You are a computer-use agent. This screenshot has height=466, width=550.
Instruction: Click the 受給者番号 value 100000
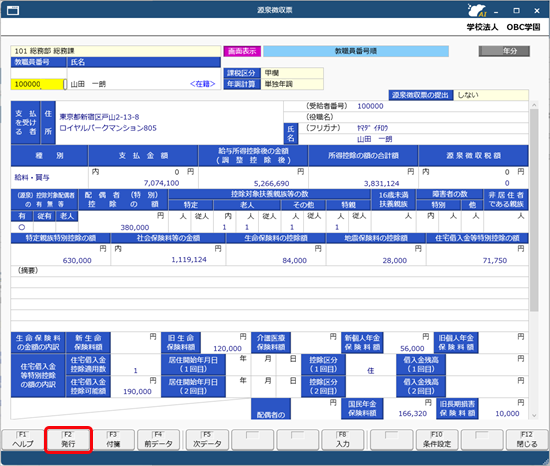pyautogui.click(x=370, y=106)
